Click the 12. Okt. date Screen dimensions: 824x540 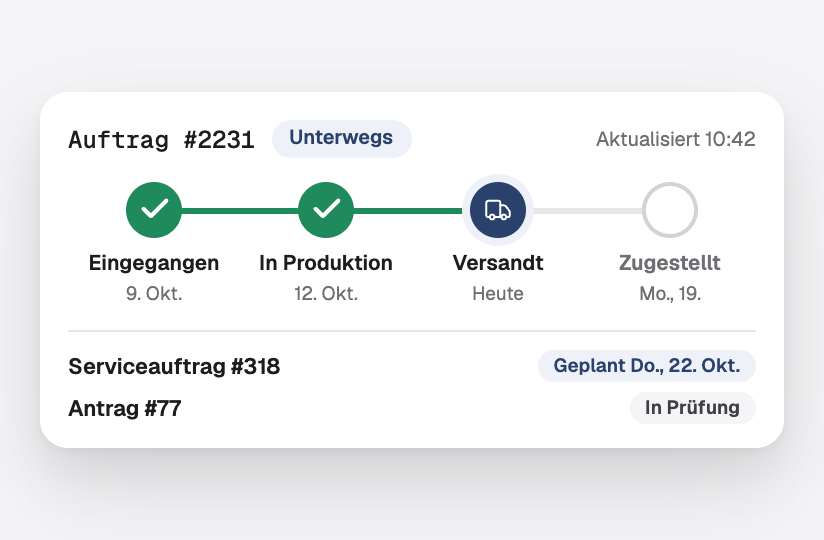coord(326,294)
